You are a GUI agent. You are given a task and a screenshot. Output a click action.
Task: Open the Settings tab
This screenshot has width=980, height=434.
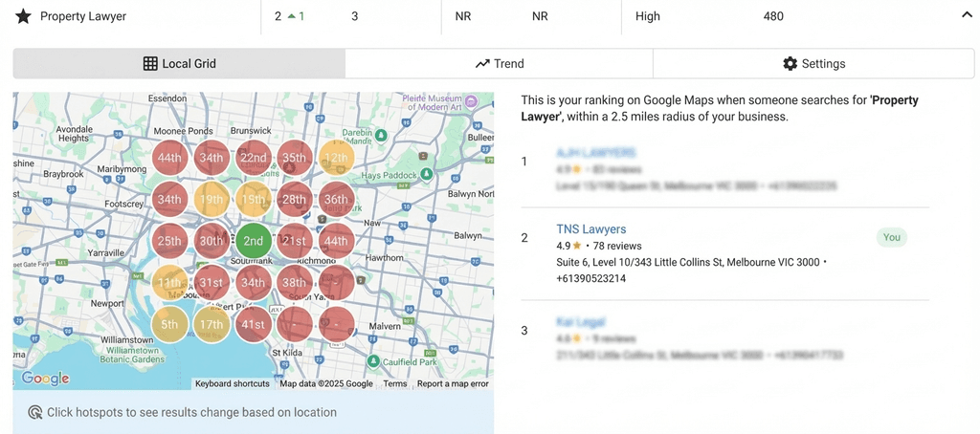(x=813, y=64)
